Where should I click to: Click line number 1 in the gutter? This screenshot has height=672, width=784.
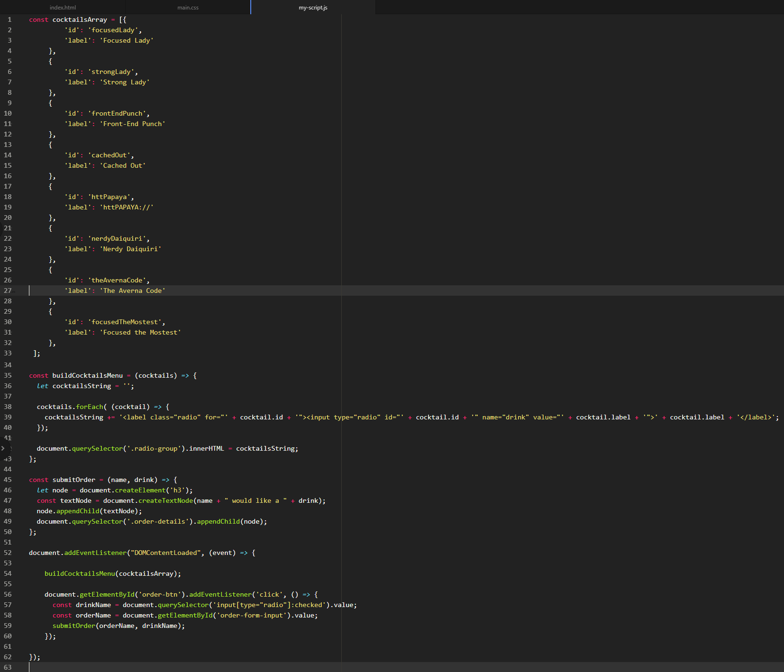click(9, 19)
